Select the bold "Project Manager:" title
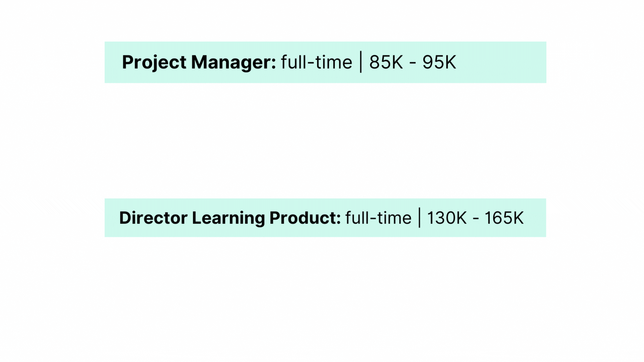644x362 pixels. pos(199,62)
